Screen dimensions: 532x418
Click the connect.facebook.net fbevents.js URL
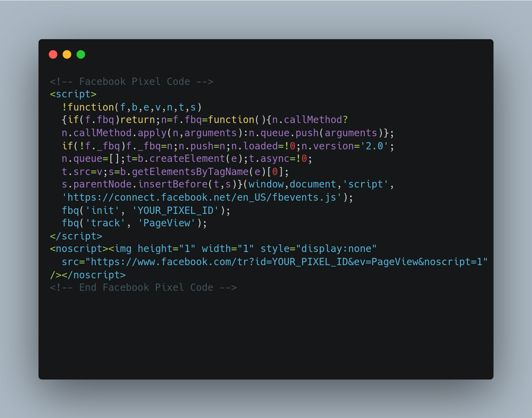click(202, 197)
